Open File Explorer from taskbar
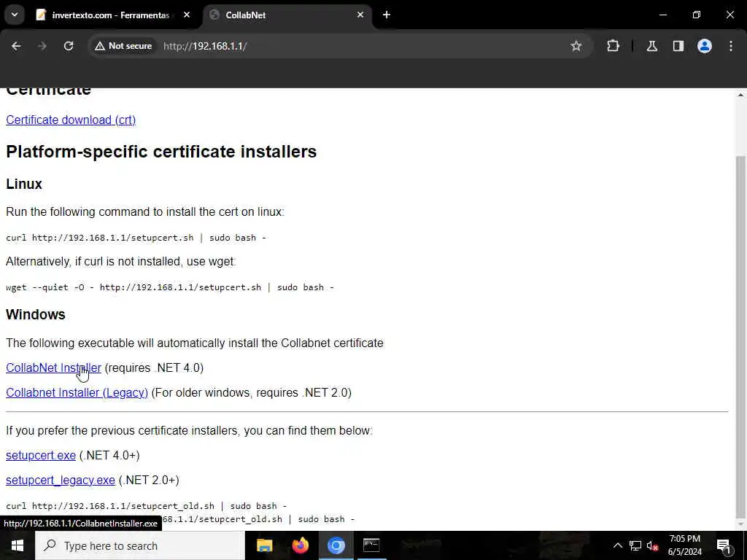The image size is (747, 560). pyautogui.click(x=264, y=545)
